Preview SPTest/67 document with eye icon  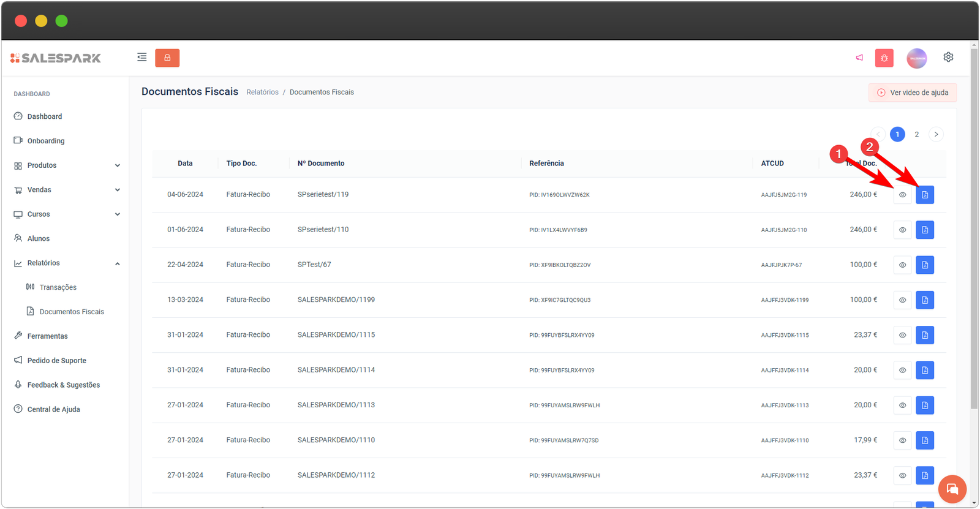(902, 265)
